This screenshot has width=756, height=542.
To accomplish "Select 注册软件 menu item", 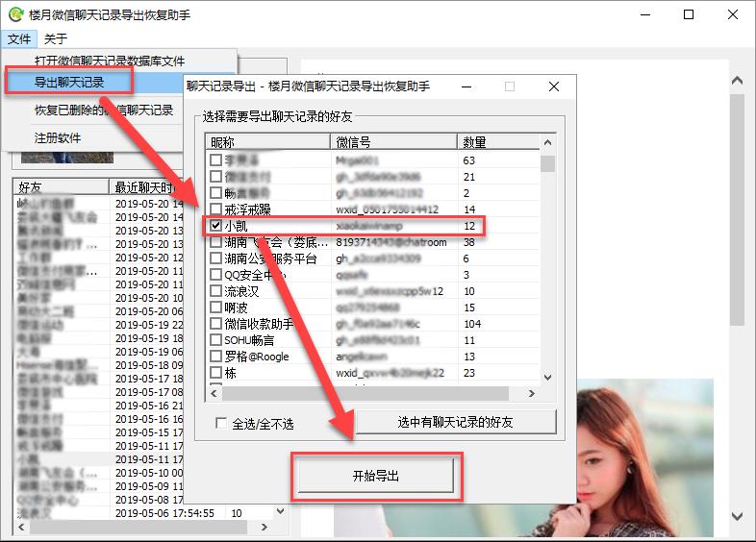I will 58,138.
